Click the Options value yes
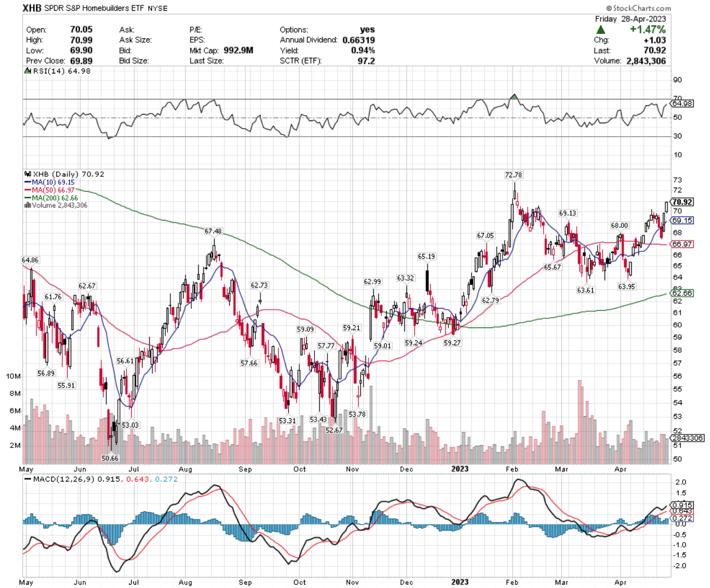710x588 pixels. click(367, 30)
